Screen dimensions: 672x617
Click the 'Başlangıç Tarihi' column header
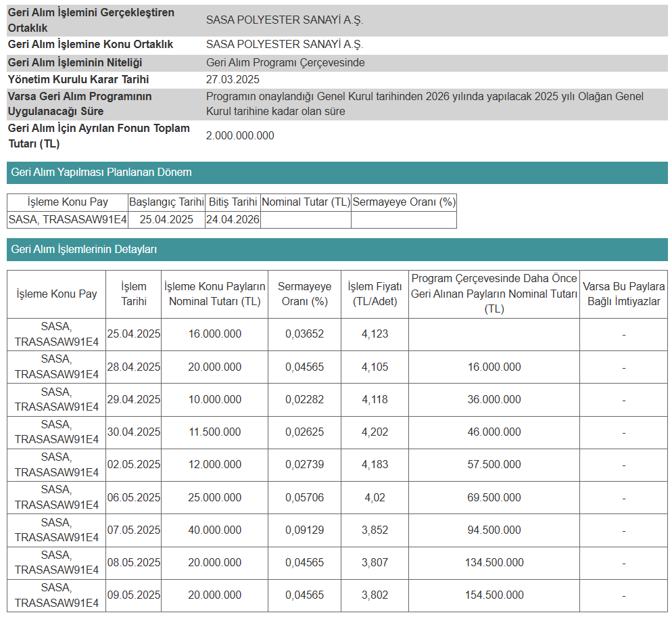tap(166, 202)
